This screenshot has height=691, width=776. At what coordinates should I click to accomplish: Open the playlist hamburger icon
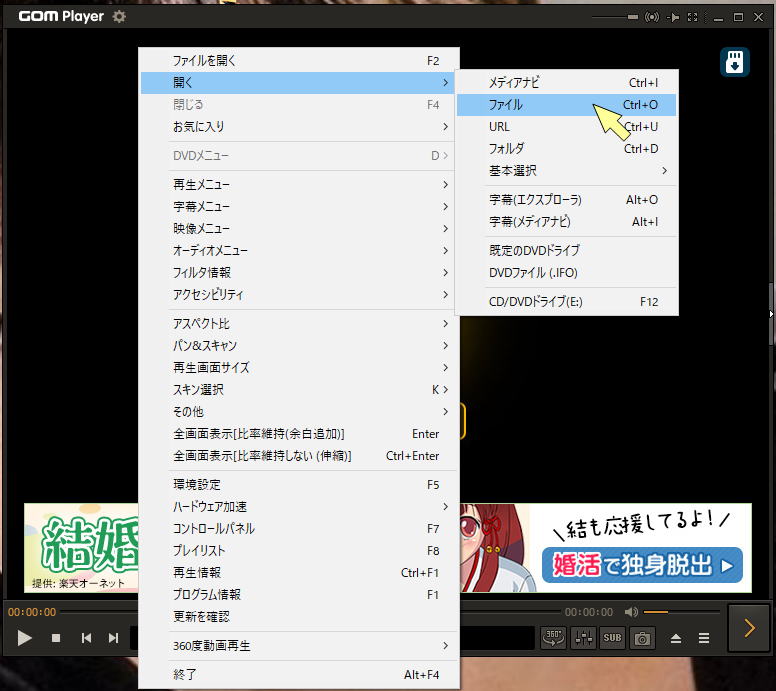pyautogui.click(x=704, y=638)
